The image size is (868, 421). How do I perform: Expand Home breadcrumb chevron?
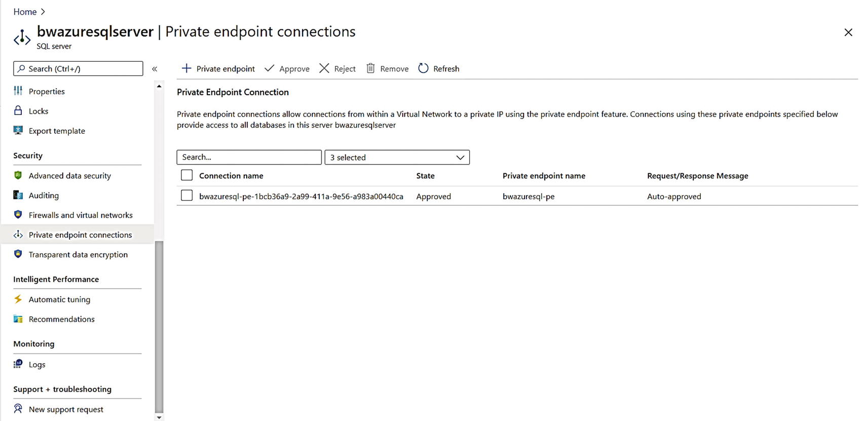point(43,12)
